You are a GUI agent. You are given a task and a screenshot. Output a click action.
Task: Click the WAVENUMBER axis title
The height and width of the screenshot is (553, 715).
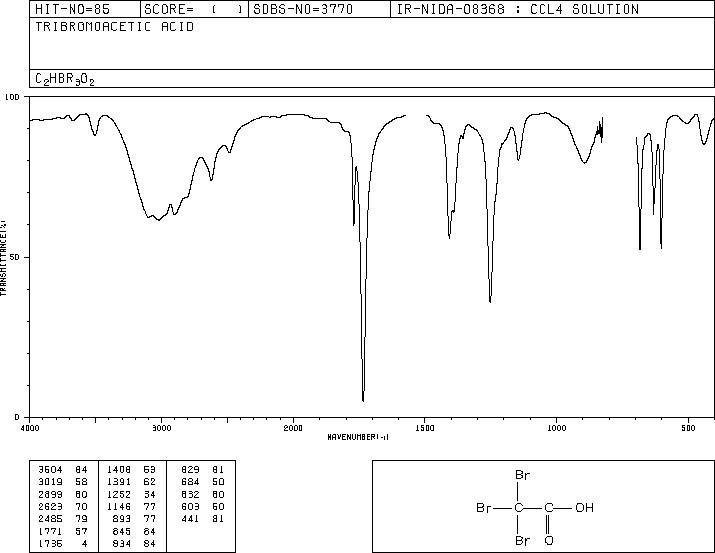pos(358,437)
